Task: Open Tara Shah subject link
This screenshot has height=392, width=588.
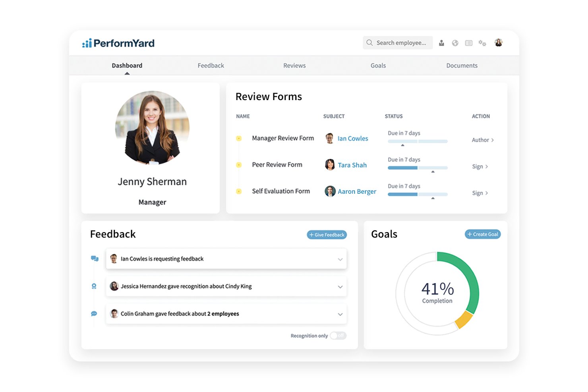Action: (352, 165)
